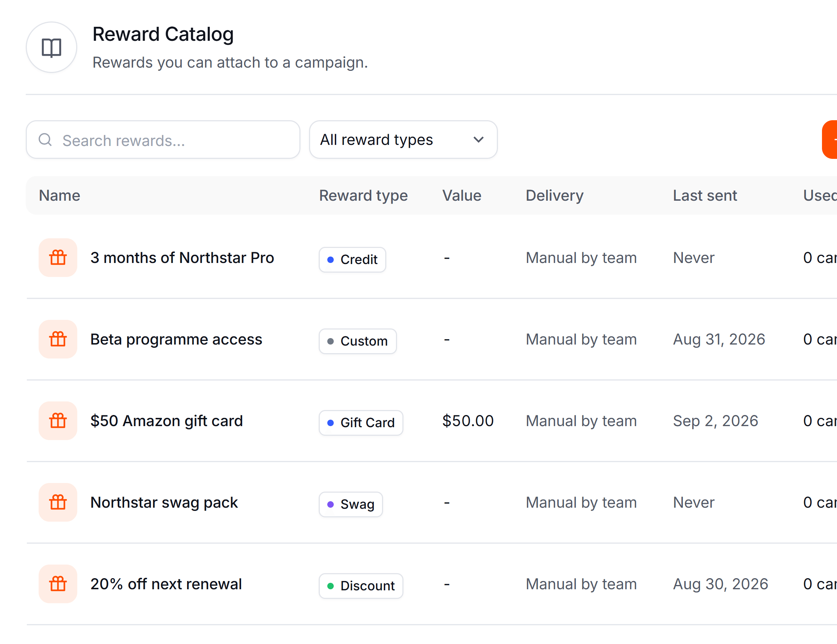The width and height of the screenshot is (837, 644).
Task: Open the 3 months of Northstar Pro reward
Action: tap(182, 258)
